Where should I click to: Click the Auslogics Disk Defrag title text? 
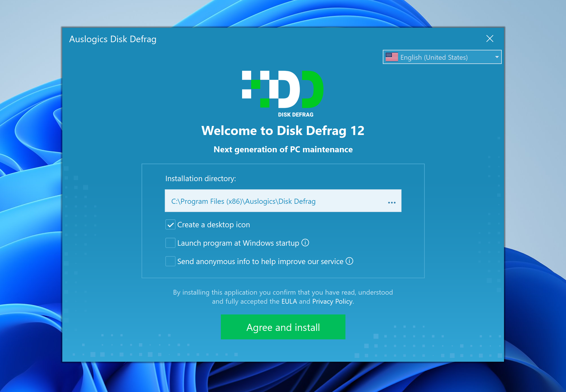tap(113, 39)
